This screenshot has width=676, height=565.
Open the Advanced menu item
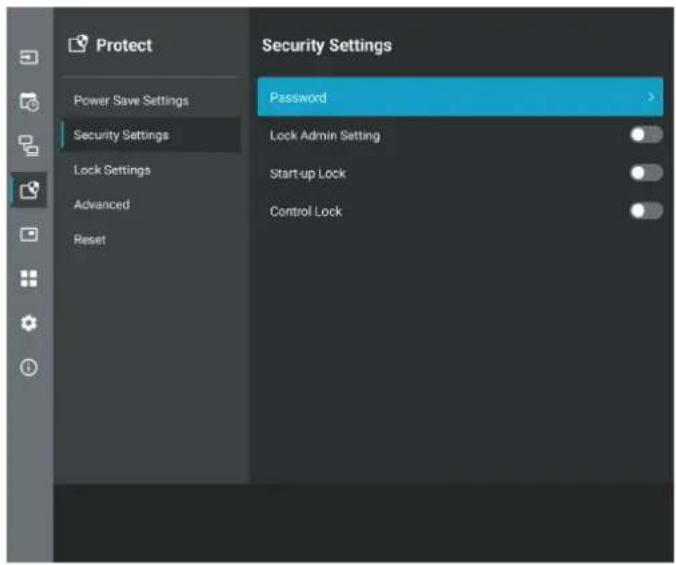click(102, 204)
